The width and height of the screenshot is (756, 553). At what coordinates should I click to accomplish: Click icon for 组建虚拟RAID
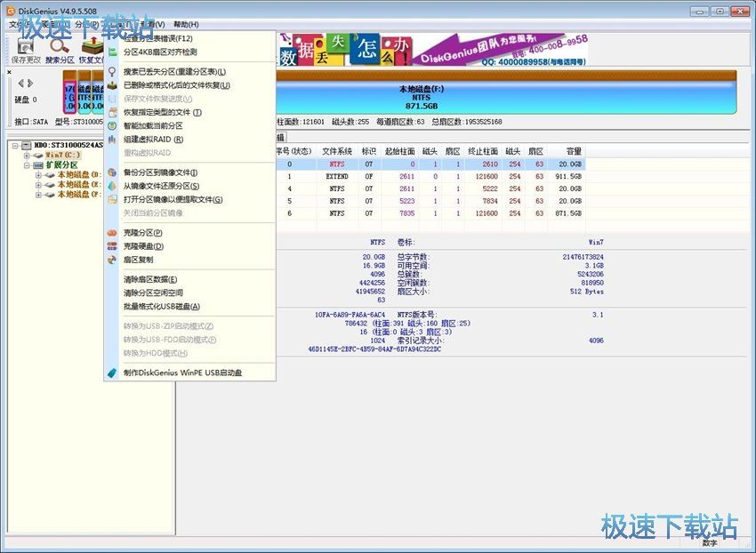(x=112, y=140)
